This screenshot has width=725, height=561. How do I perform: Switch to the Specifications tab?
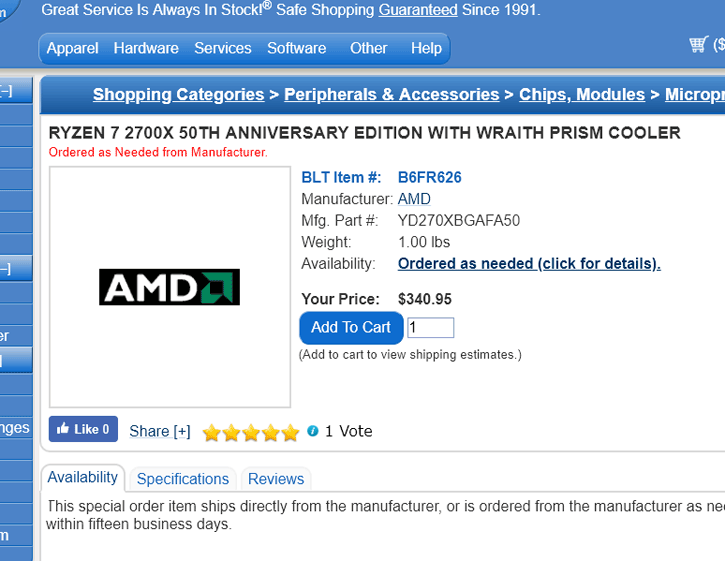point(183,479)
